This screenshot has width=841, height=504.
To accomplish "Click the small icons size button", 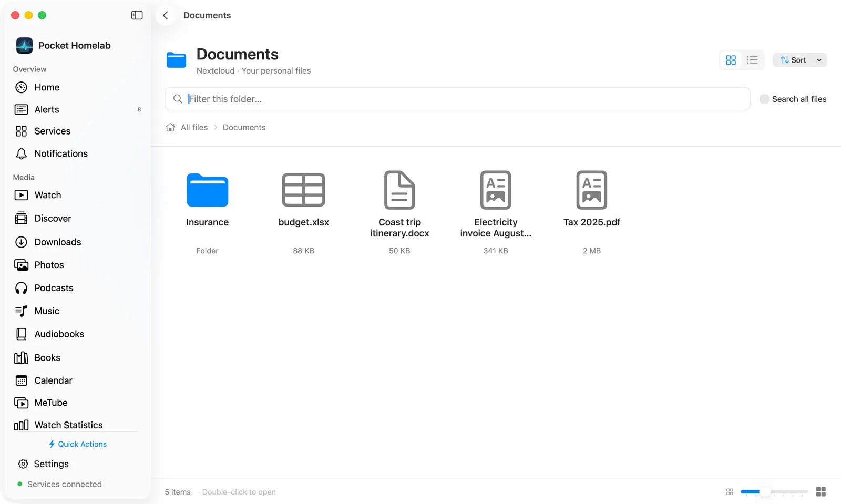I will [x=730, y=492].
